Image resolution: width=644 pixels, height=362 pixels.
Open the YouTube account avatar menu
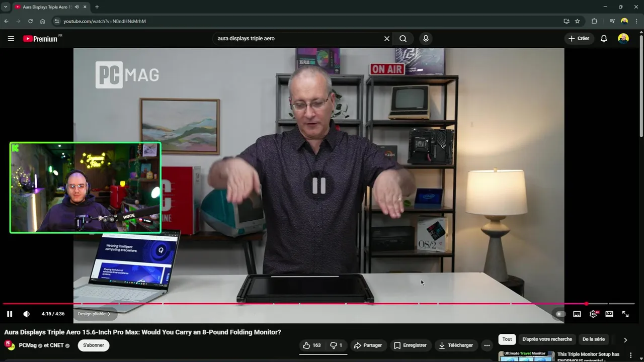pos(623,39)
